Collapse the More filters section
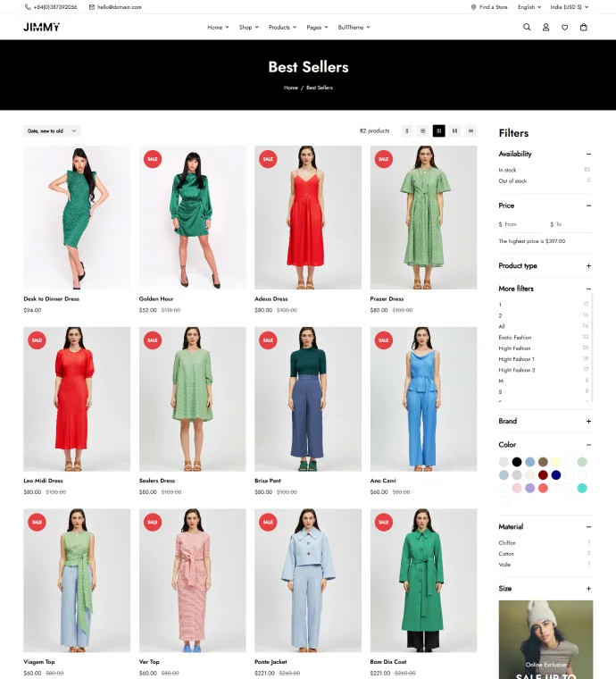 pyautogui.click(x=588, y=289)
